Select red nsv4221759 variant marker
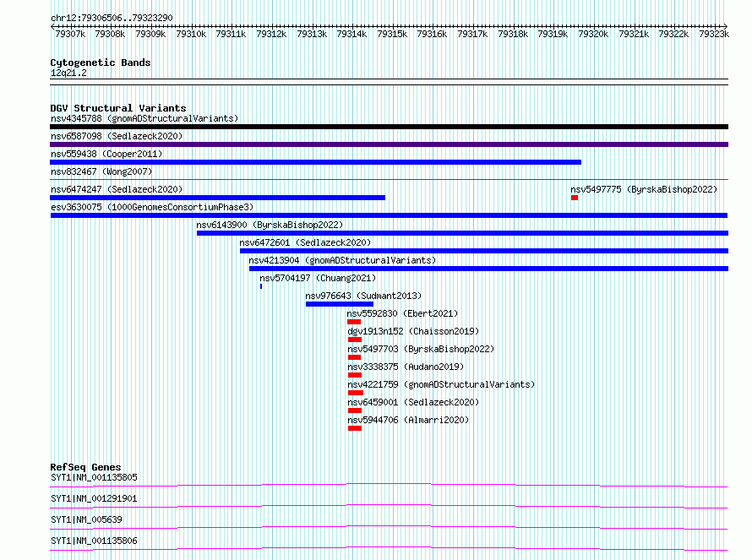 point(356,393)
